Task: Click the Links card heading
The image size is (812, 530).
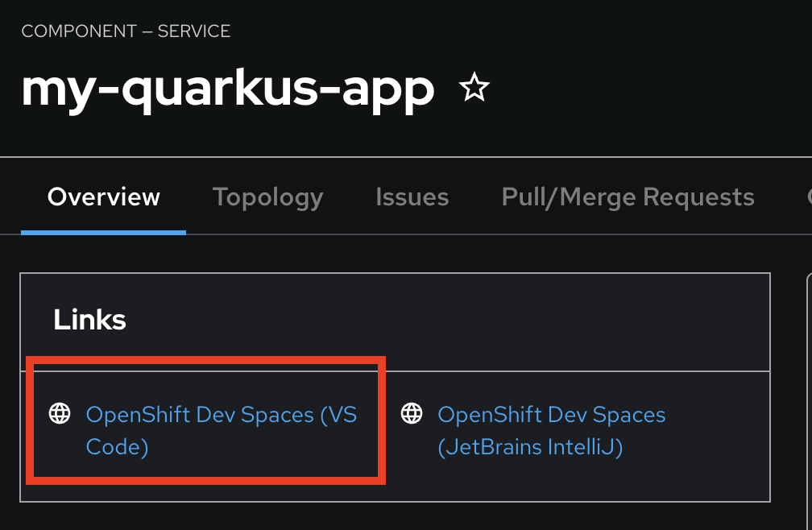Action: click(89, 320)
